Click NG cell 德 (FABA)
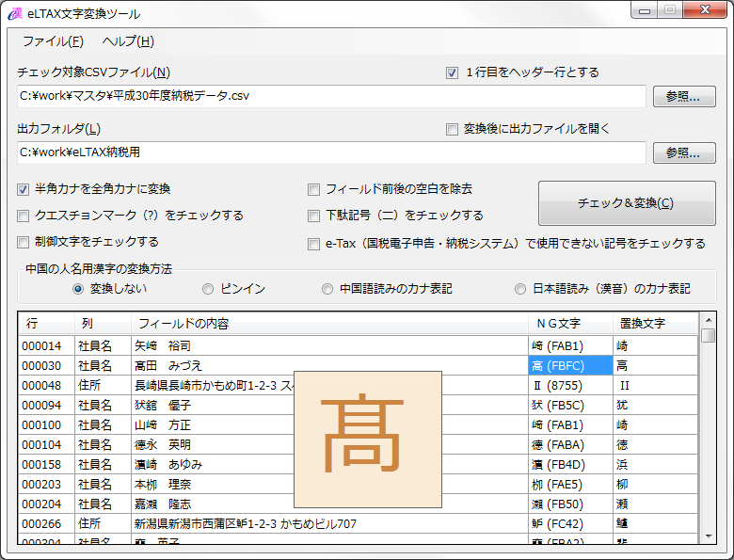 click(570, 445)
